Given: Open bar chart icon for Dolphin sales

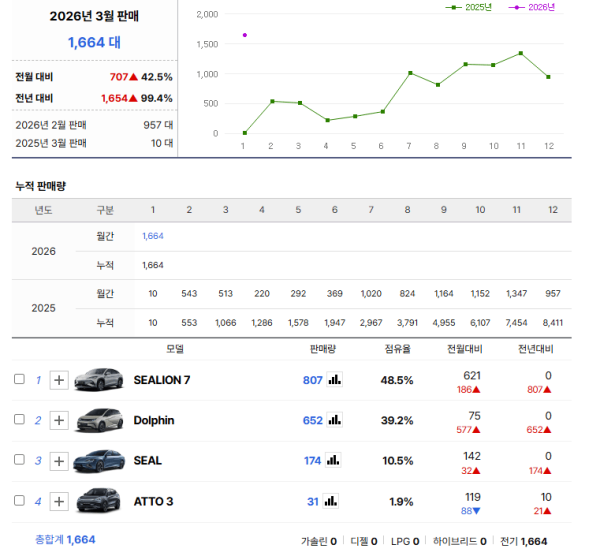Looking at the screenshot, I should [334, 420].
